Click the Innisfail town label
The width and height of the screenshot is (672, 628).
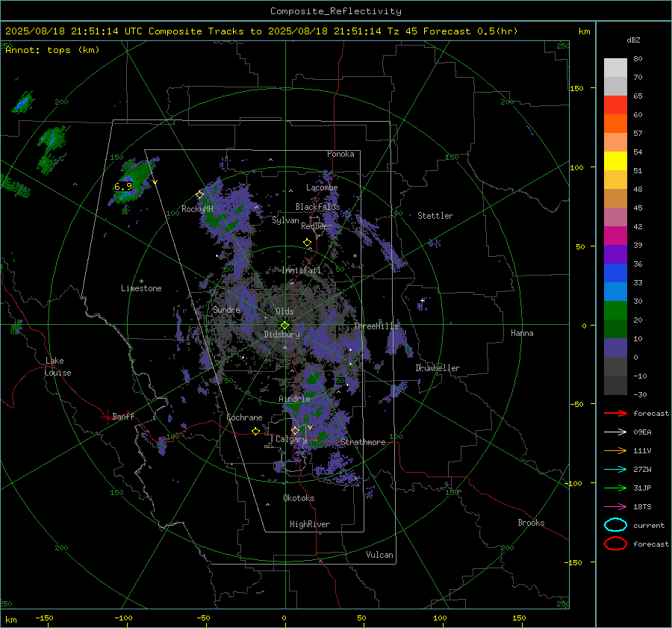[301, 270]
